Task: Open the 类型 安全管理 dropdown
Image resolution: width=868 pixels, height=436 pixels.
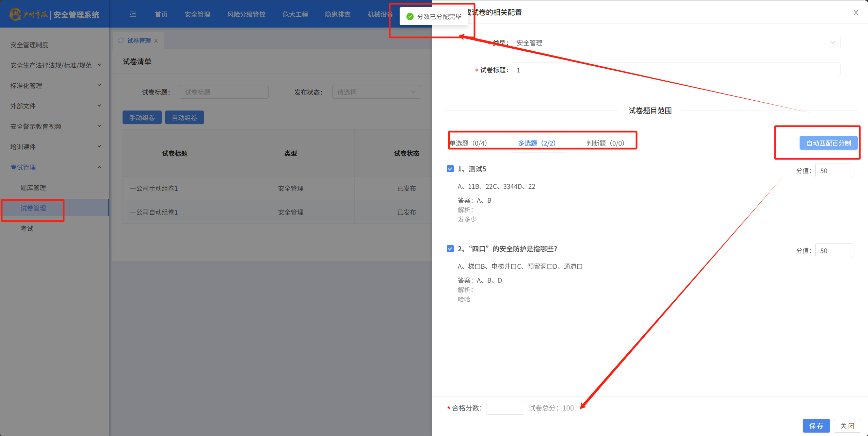Action: pos(675,43)
